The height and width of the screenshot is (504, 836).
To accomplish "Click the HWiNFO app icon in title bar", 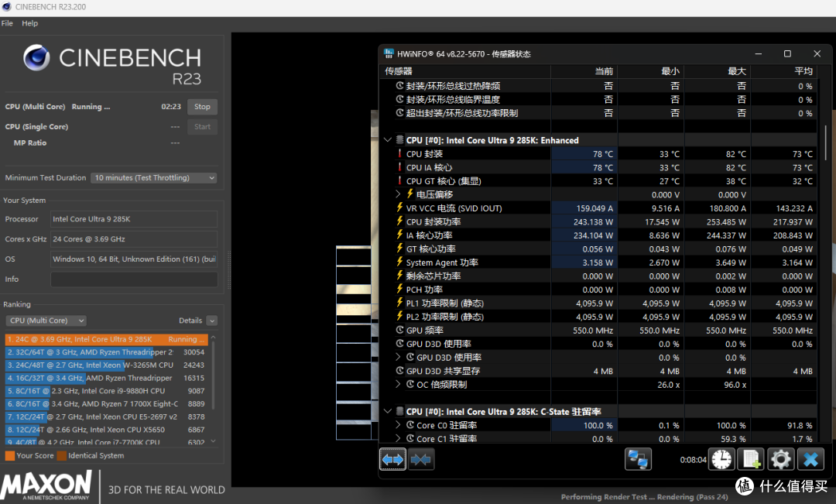I will pyautogui.click(x=389, y=53).
